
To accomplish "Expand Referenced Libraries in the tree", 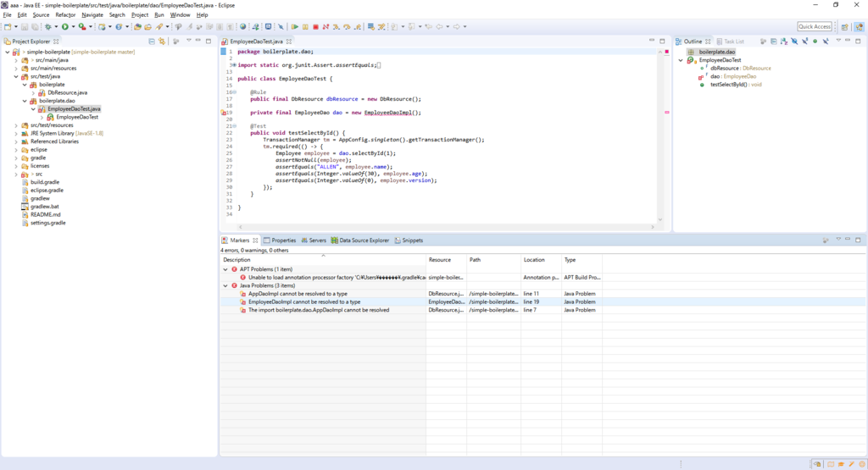I will tap(16, 141).
